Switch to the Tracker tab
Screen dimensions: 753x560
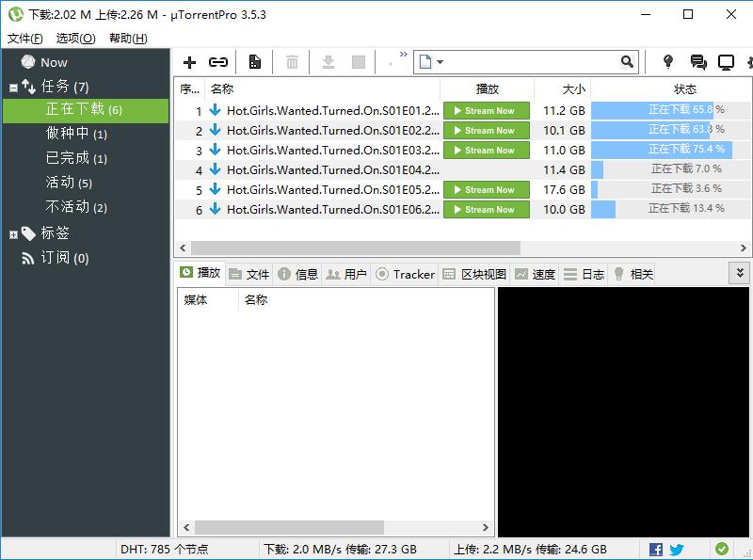click(x=405, y=274)
